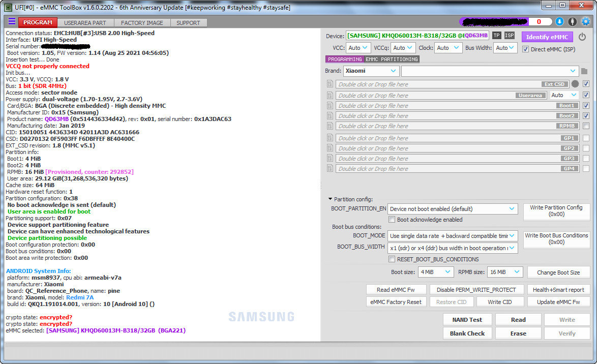Check the GP1 row checkbox
The height and width of the screenshot is (364, 597).
point(586,138)
